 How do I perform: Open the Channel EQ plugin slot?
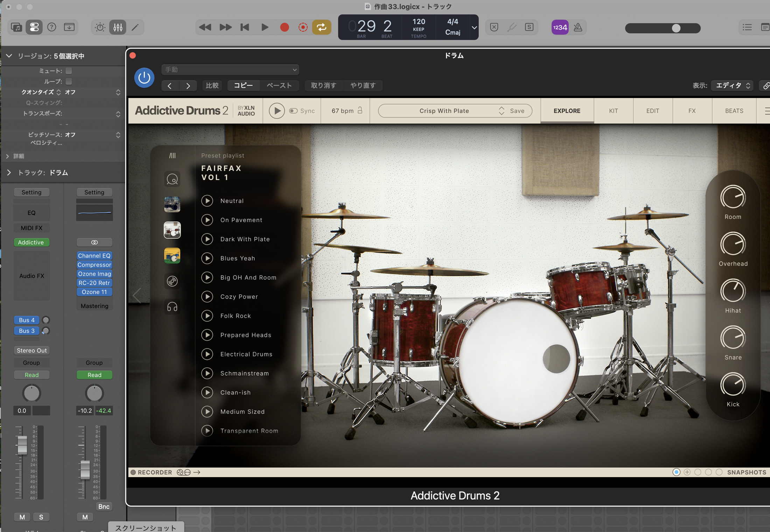pyautogui.click(x=94, y=256)
